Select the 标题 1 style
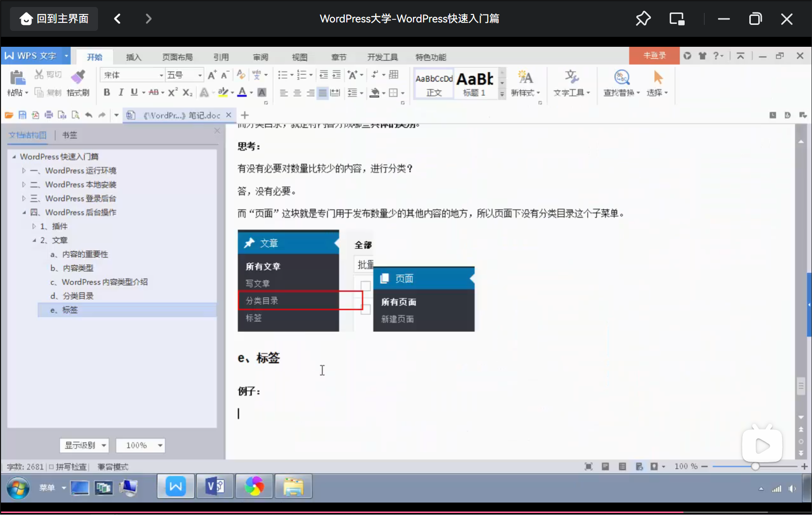The image size is (812, 515). coord(475,83)
